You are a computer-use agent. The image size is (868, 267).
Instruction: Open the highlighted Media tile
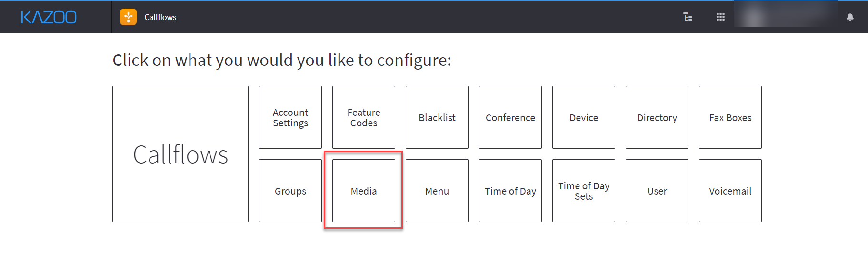[364, 191]
